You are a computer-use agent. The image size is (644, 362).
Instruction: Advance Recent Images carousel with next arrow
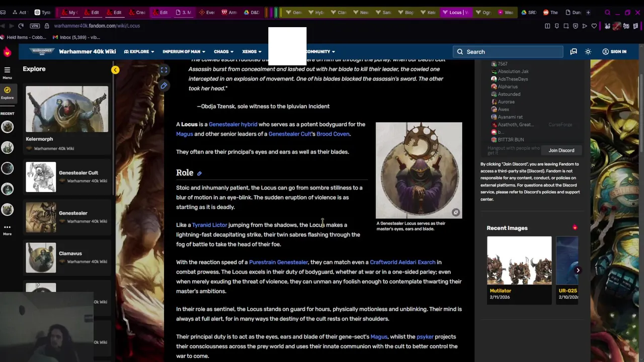[x=578, y=270]
